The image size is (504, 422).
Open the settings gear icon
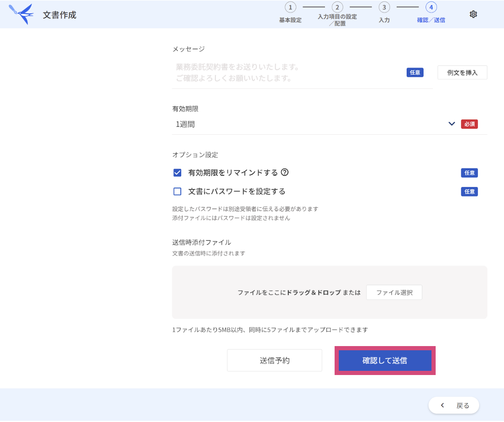click(473, 14)
